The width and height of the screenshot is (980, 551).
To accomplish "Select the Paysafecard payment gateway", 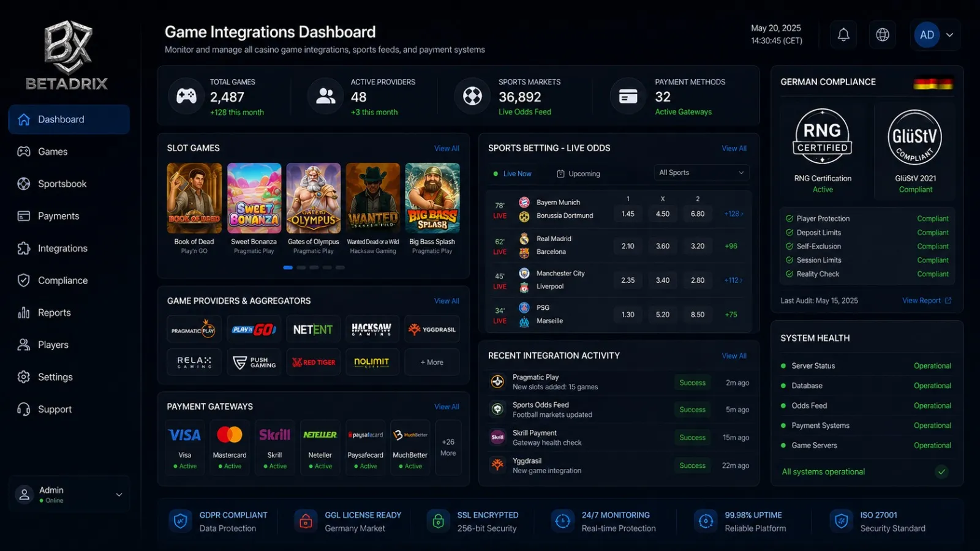I will click(366, 448).
